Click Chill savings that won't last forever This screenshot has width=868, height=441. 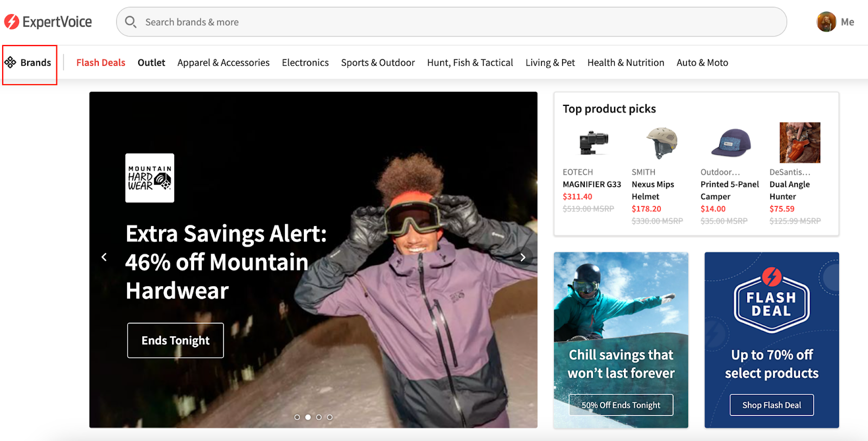pyautogui.click(x=621, y=364)
